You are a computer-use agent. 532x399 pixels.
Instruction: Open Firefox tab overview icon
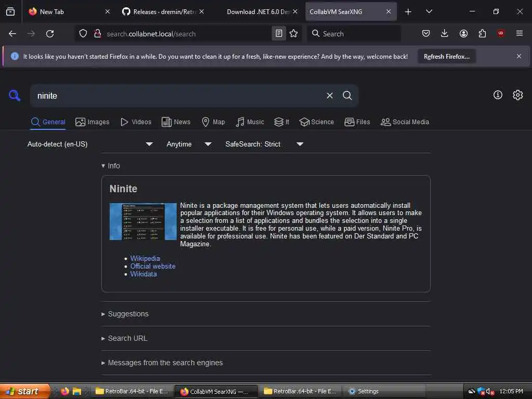10,11
